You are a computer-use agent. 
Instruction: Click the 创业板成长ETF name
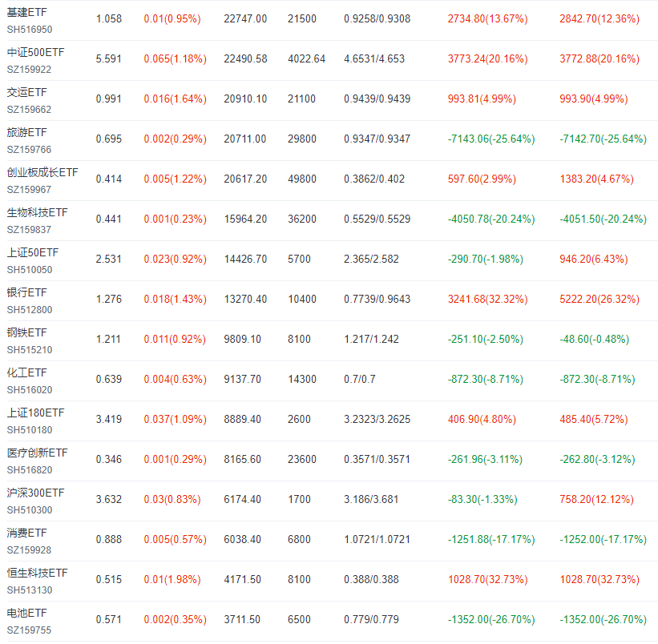(x=42, y=172)
